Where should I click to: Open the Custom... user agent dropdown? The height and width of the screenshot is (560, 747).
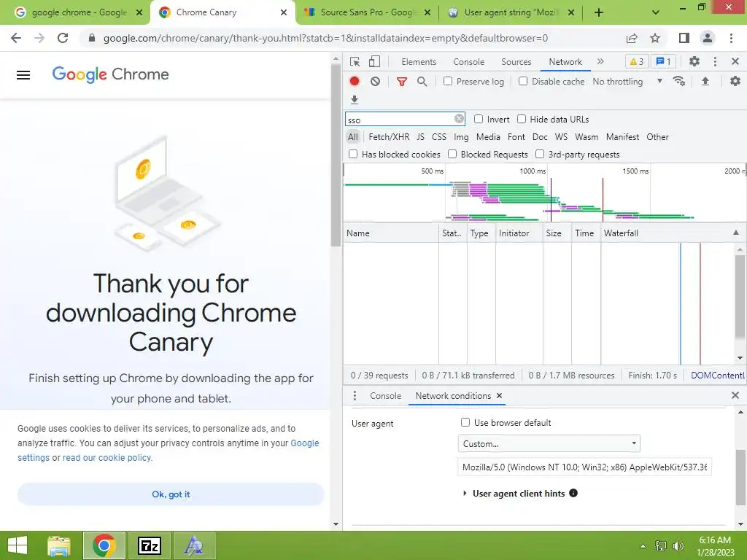click(x=549, y=443)
